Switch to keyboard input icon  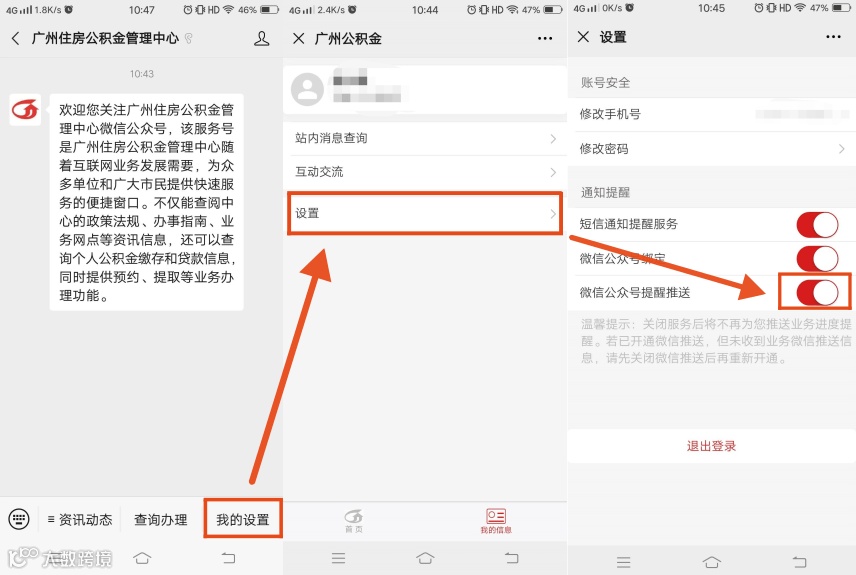pyautogui.click(x=19, y=519)
